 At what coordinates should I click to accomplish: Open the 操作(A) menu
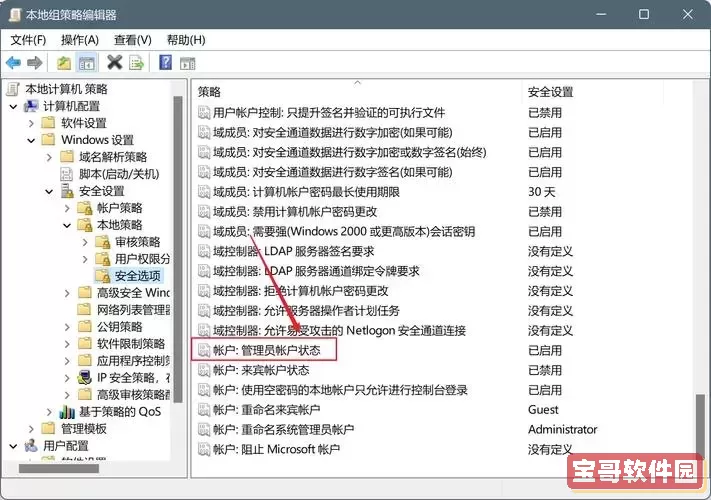point(80,40)
